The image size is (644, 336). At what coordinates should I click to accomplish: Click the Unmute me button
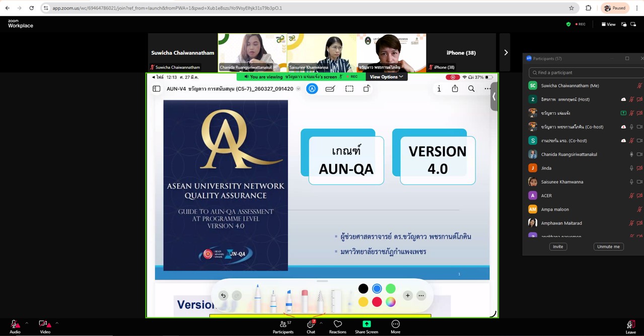click(x=608, y=246)
